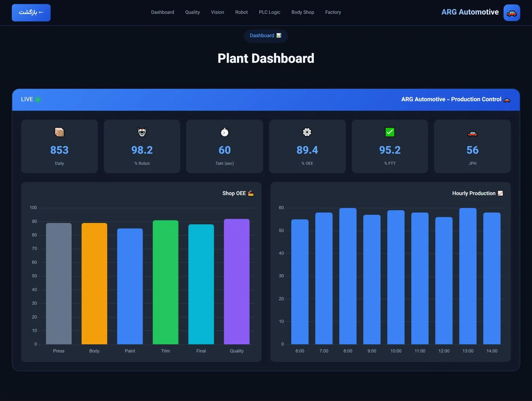This screenshot has width=532, height=401.
Task: Click the ARG Automotive brand link
Action: pyautogui.click(x=470, y=12)
